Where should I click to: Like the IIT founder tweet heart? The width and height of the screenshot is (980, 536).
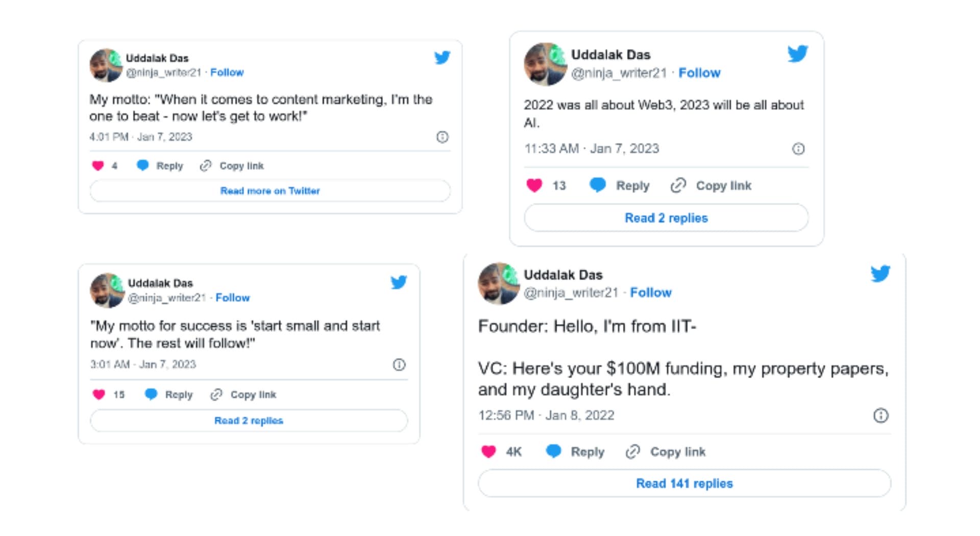488,451
